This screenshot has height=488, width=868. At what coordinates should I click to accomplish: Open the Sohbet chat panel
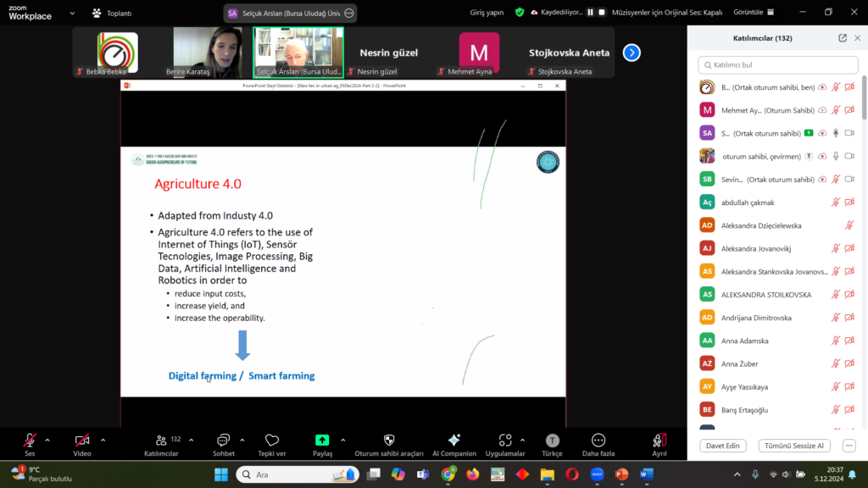[224, 441]
